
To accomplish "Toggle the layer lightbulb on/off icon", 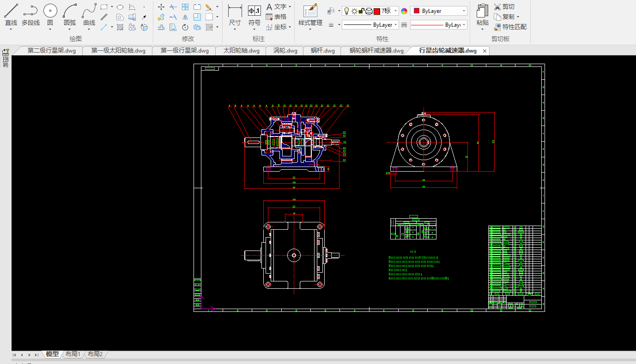I will (x=346, y=11).
